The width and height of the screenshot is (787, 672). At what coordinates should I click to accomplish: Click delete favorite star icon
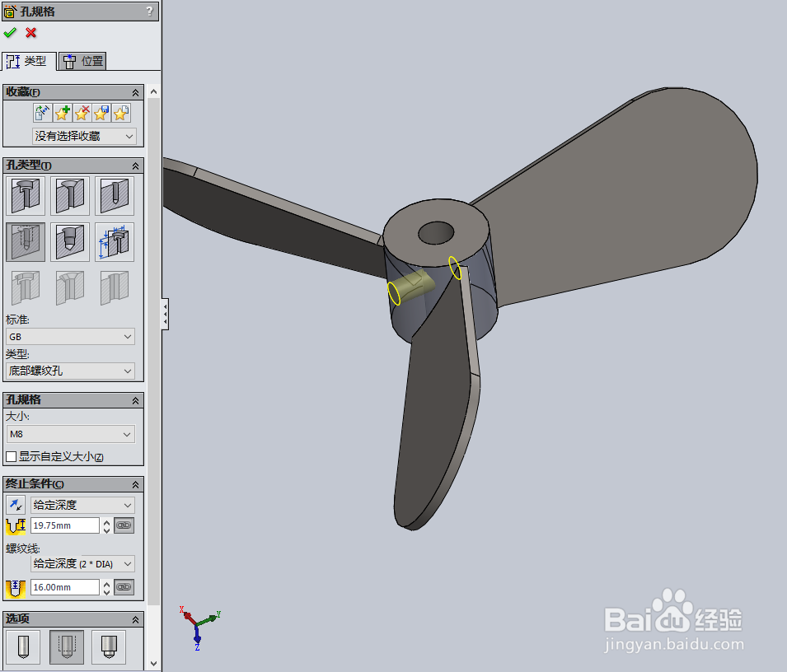(82, 113)
